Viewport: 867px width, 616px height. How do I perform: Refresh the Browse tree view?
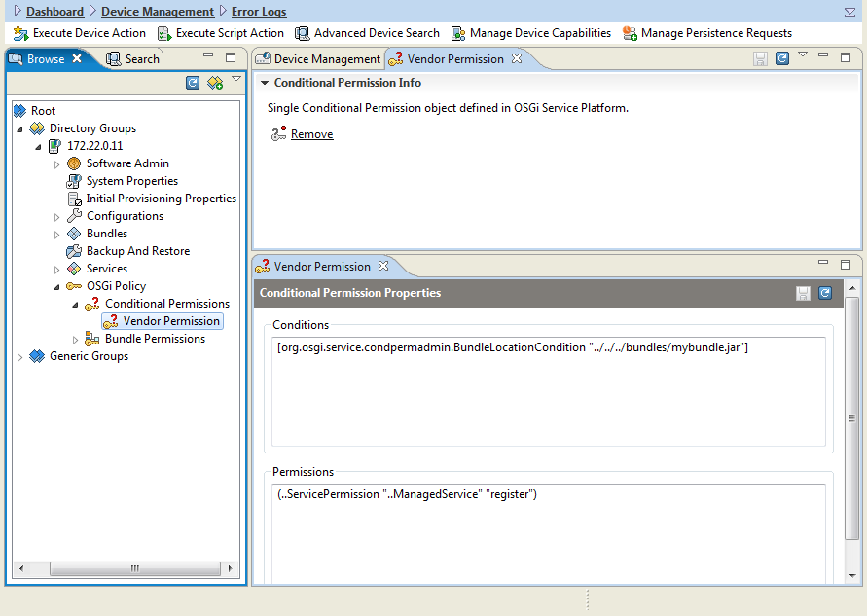pyautogui.click(x=193, y=83)
